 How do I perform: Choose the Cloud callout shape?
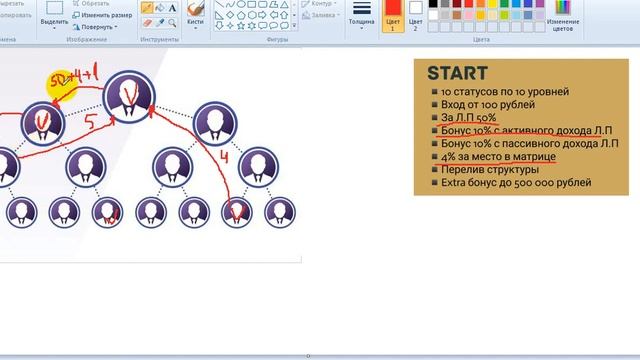pos(284,26)
